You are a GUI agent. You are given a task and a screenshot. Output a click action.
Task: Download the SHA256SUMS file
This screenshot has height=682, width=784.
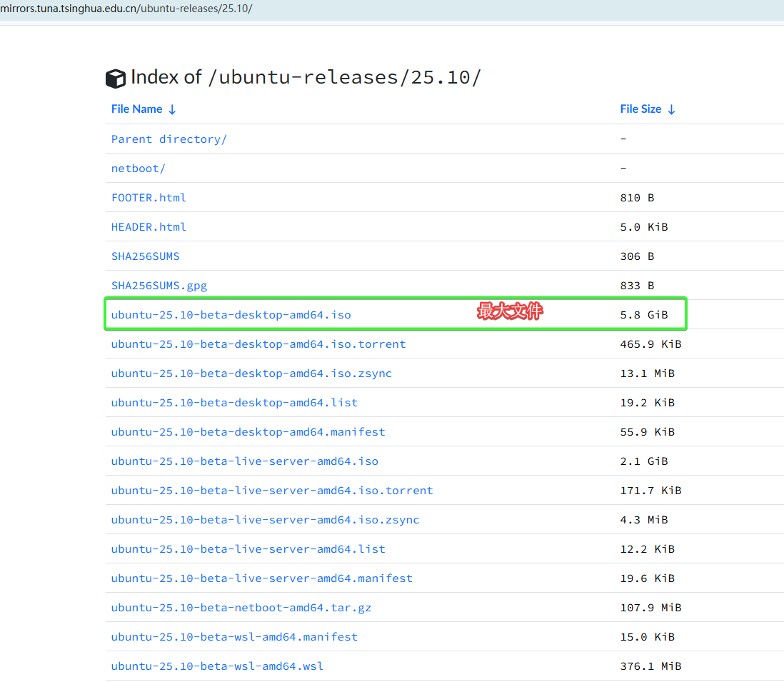click(145, 256)
